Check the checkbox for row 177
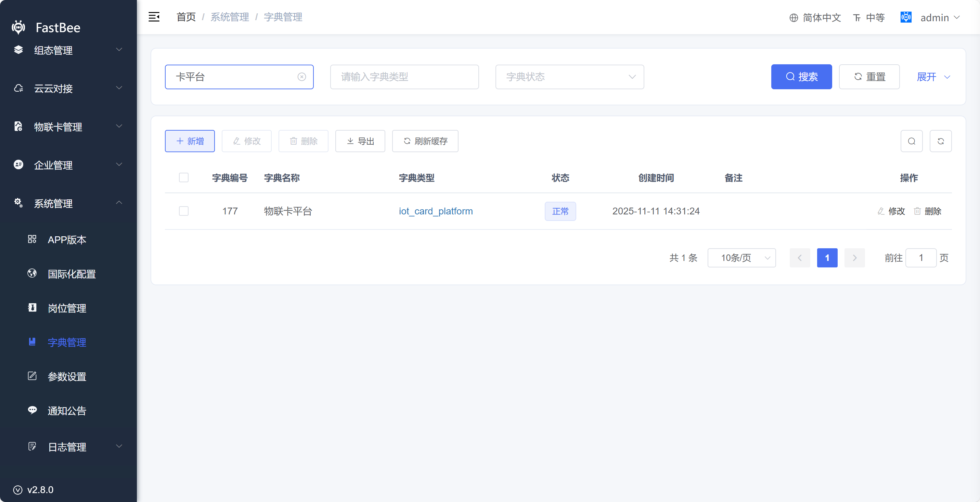The width and height of the screenshot is (980, 502). [x=184, y=211]
